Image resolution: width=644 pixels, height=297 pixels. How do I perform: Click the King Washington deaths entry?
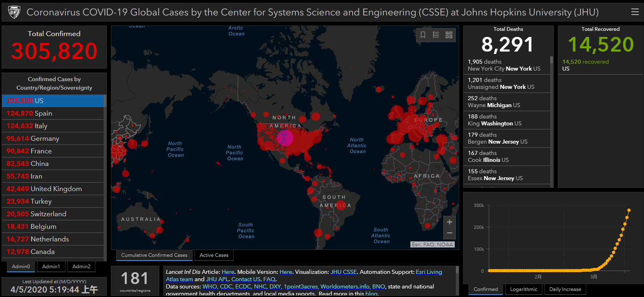[507, 120]
